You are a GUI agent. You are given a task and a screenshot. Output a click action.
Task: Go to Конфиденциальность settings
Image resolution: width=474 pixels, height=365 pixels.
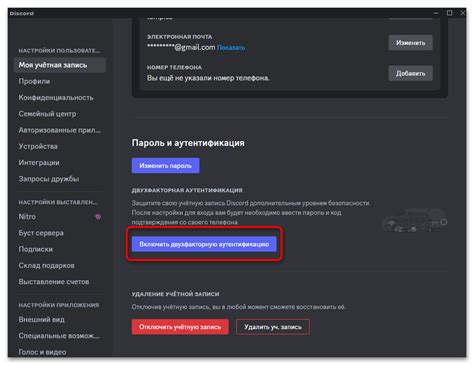click(56, 98)
